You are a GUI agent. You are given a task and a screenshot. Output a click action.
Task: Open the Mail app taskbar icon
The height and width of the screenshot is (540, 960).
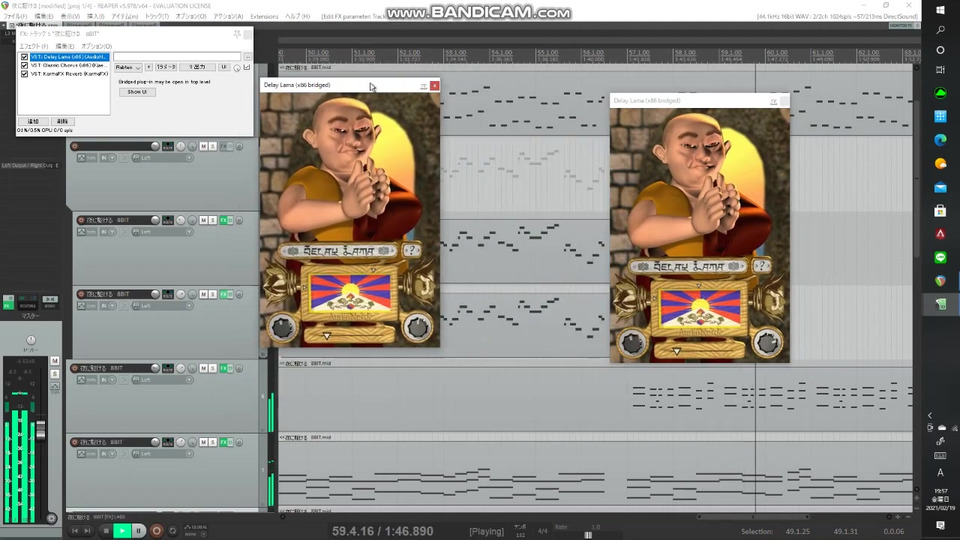pos(940,187)
